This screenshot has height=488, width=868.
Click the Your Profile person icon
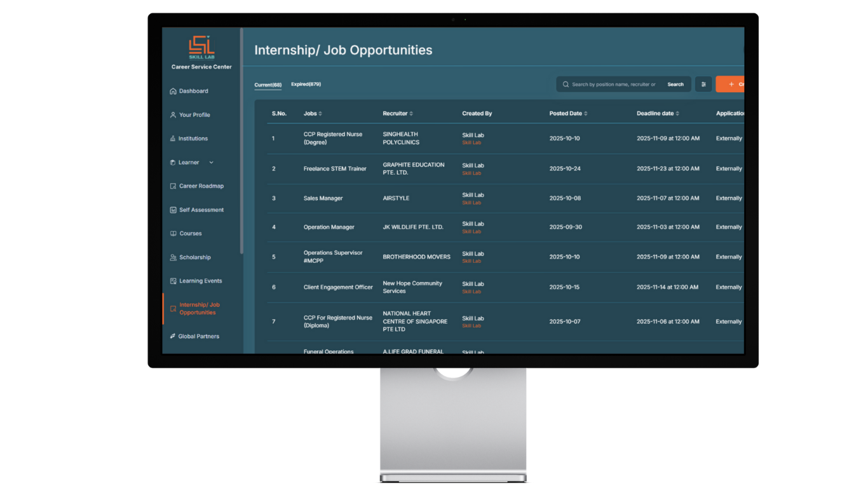(173, 115)
